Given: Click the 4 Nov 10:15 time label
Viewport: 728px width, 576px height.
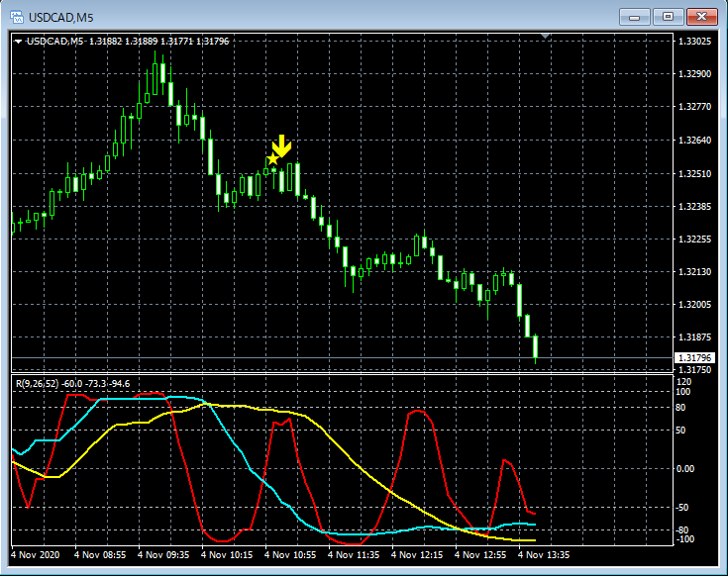Looking at the screenshot, I should [x=227, y=554].
